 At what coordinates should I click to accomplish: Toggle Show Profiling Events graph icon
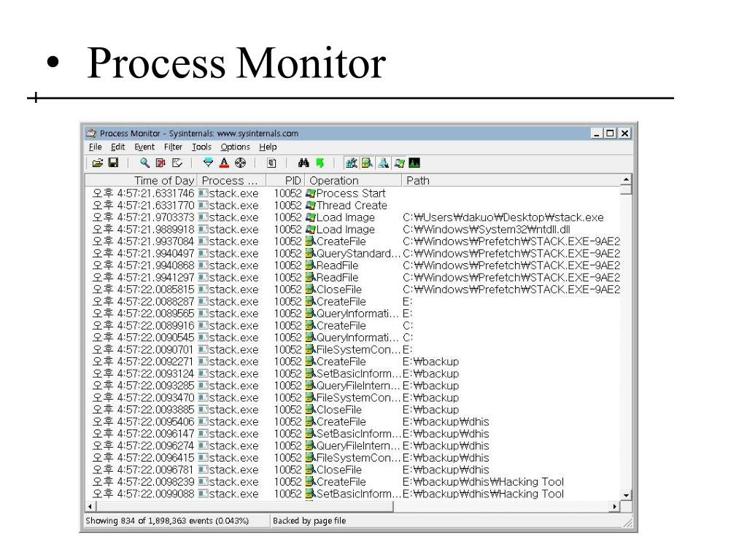(414, 163)
